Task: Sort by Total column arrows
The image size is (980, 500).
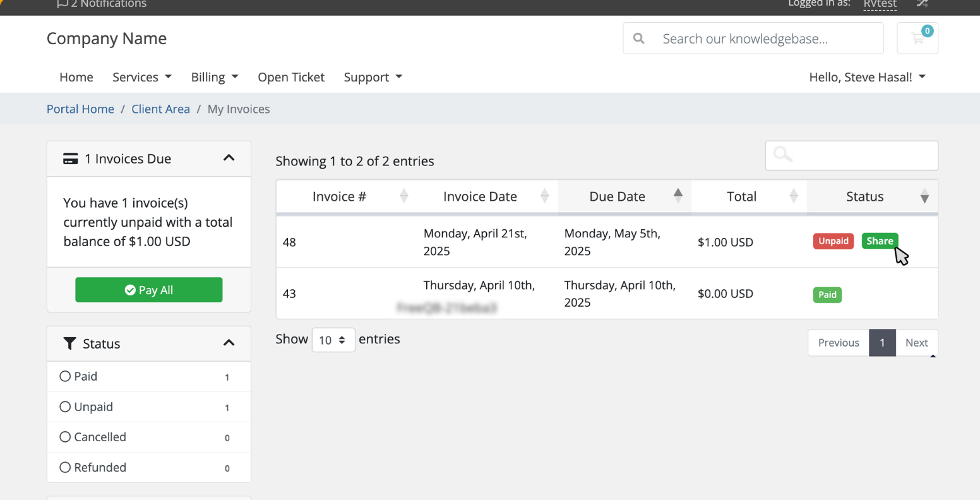Action: [x=793, y=196]
